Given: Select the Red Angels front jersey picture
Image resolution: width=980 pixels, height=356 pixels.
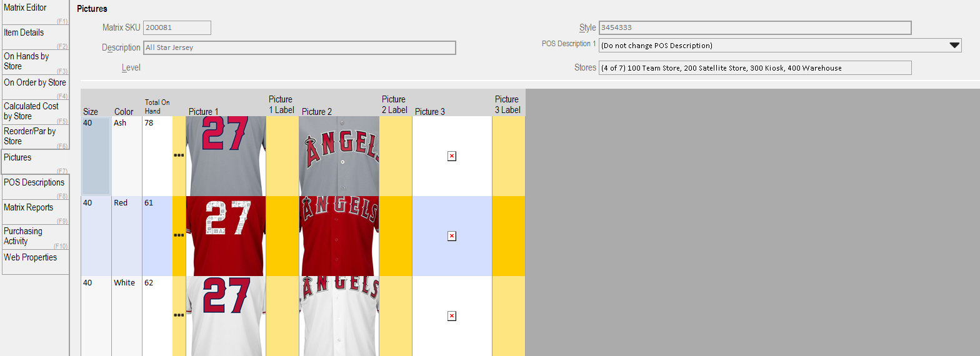Looking at the screenshot, I should [x=339, y=236].
